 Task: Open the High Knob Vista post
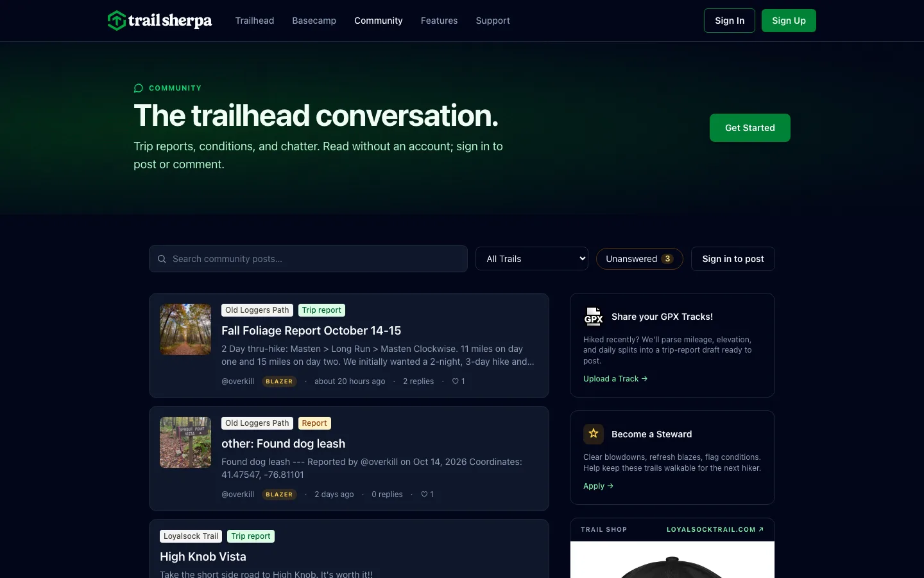[x=203, y=557]
